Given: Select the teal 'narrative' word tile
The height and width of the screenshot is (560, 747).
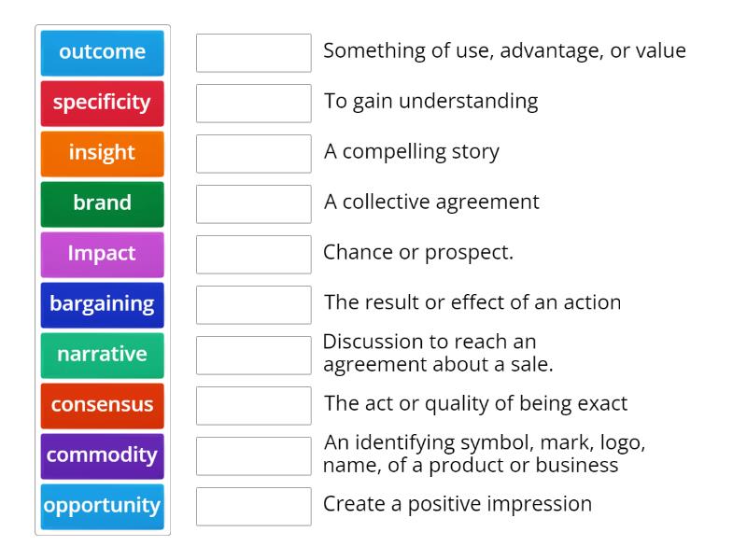Looking at the screenshot, I should click(x=102, y=355).
